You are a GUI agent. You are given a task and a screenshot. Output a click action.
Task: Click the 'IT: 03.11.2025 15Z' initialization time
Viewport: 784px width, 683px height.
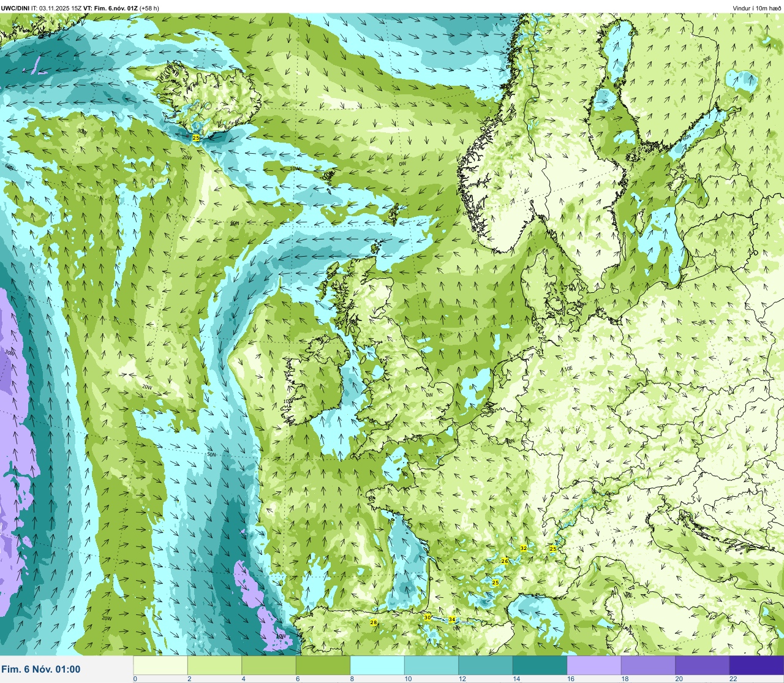click(56, 8)
